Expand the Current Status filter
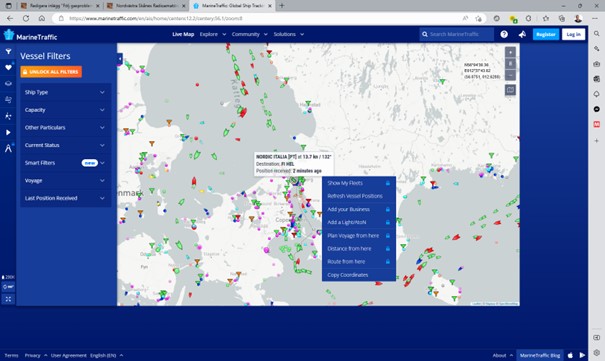The width and height of the screenshot is (605, 361). click(65, 145)
